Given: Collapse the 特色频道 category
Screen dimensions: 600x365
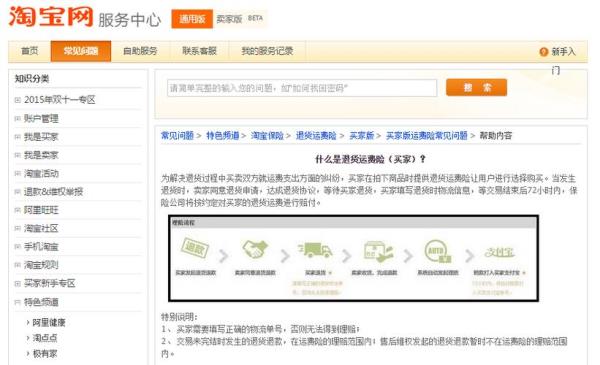Looking at the screenshot, I should pos(17,302).
